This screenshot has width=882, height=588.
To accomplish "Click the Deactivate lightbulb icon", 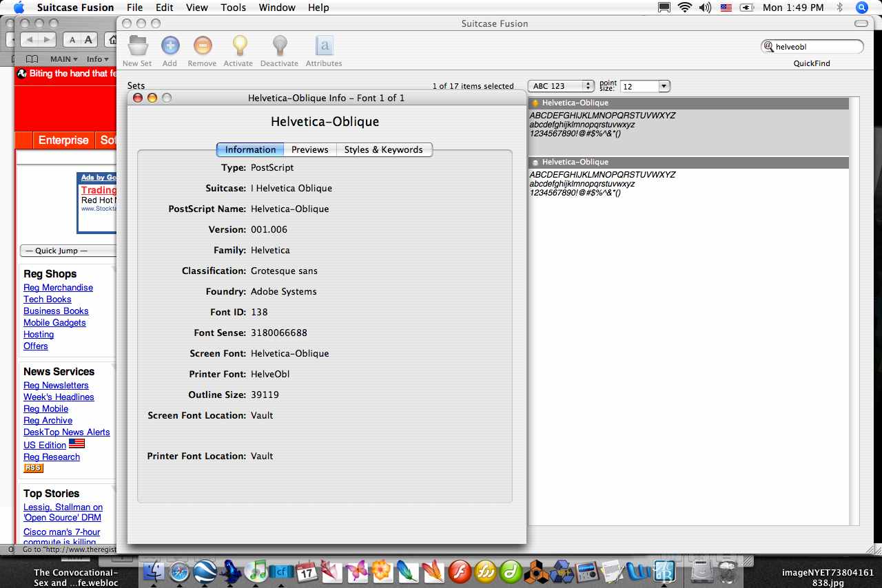I will pos(279,45).
